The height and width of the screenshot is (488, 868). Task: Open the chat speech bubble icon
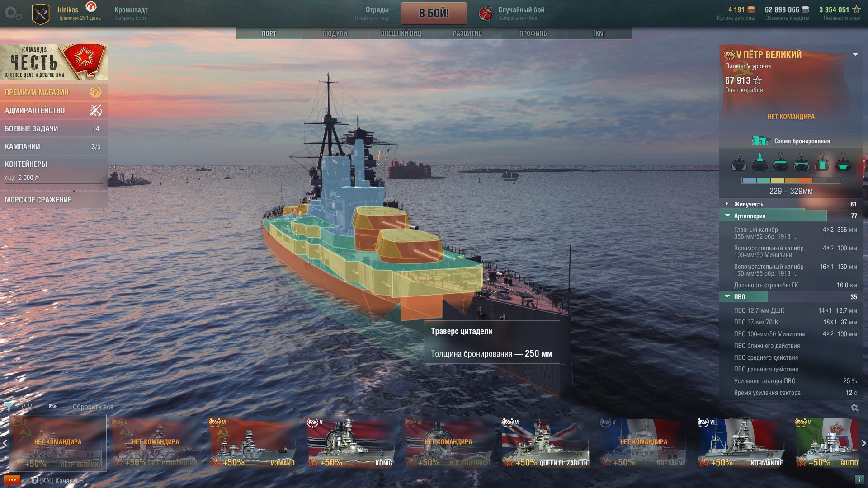pyautogui.click(x=12, y=480)
